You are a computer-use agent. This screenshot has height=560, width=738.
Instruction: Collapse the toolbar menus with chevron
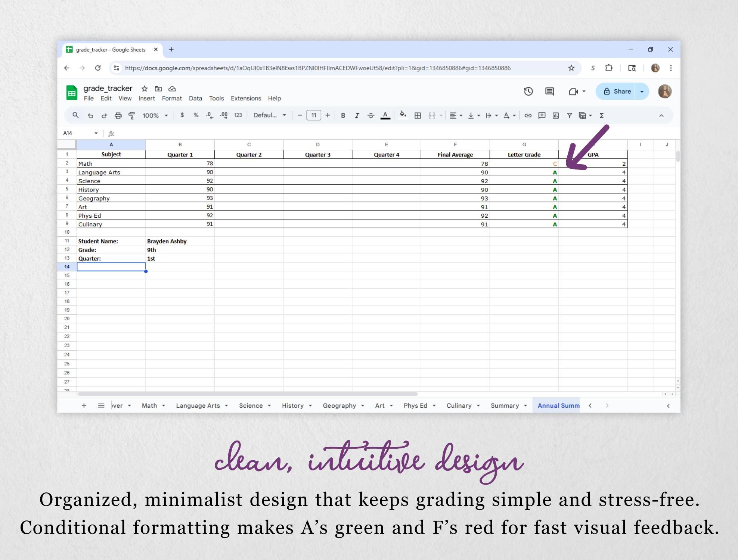tap(661, 116)
